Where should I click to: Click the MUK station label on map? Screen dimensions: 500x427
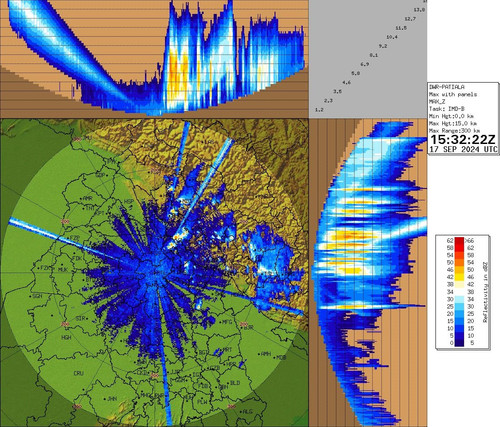(x=62, y=270)
